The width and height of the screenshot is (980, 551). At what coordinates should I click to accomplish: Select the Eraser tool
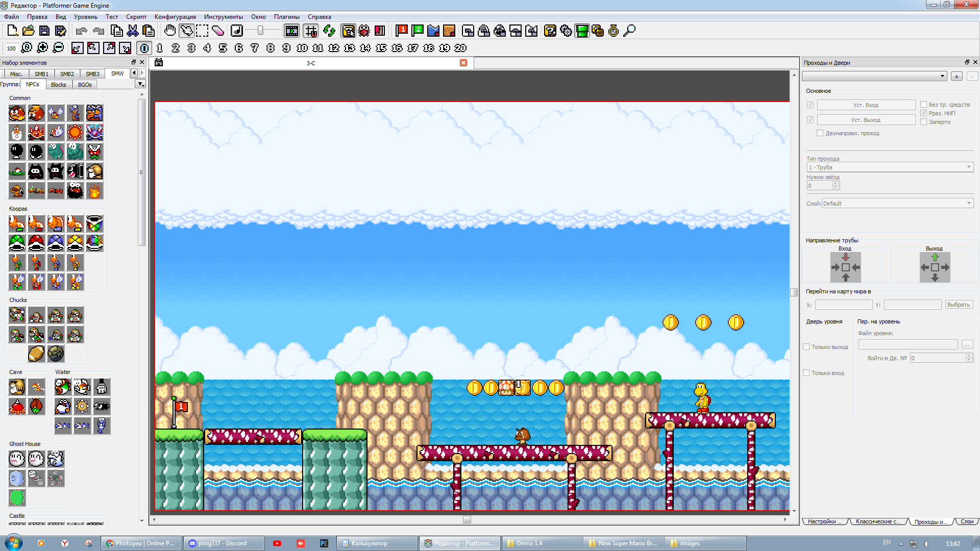point(218,31)
